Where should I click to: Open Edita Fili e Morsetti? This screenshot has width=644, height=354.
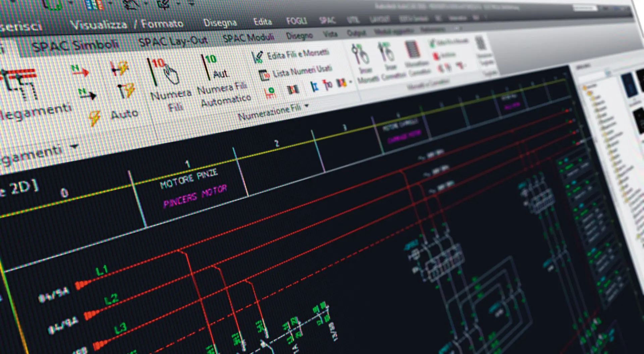[297, 53]
